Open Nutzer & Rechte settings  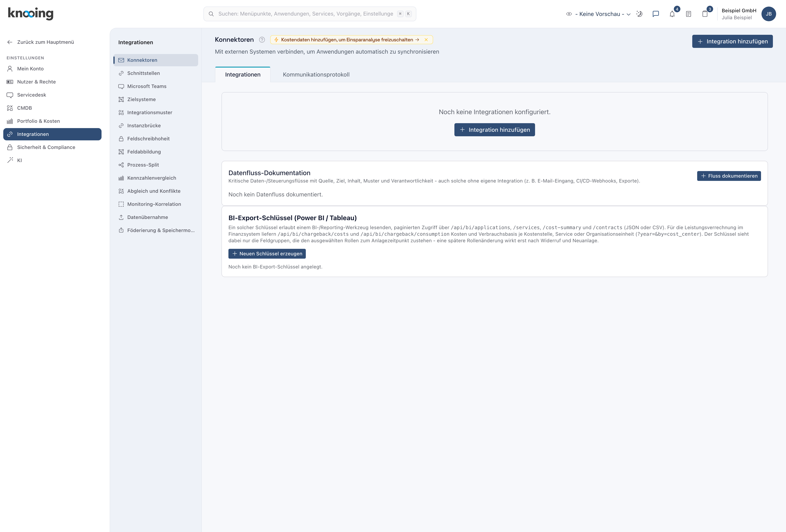pyautogui.click(x=52, y=82)
